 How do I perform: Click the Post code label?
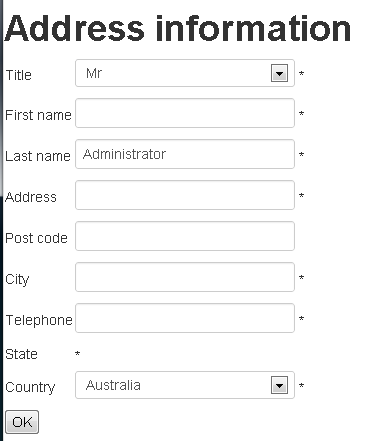tap(37, 238)
